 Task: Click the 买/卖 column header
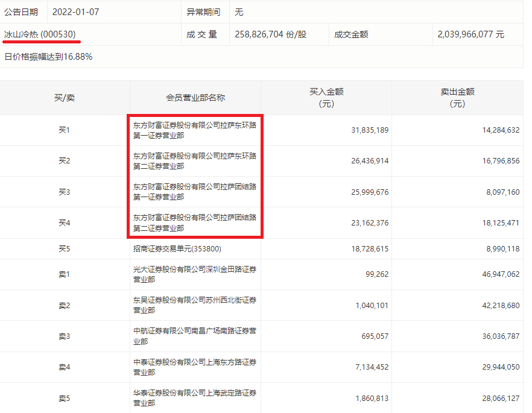[x=65, y=98]
